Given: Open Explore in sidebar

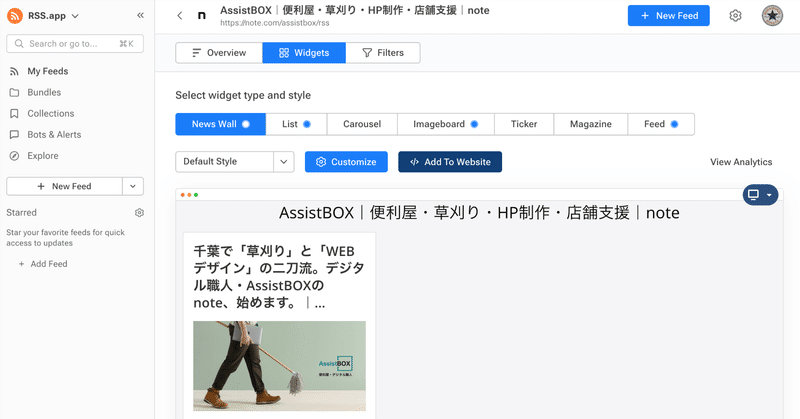Looking at the screenshot, I should [43, 156].
